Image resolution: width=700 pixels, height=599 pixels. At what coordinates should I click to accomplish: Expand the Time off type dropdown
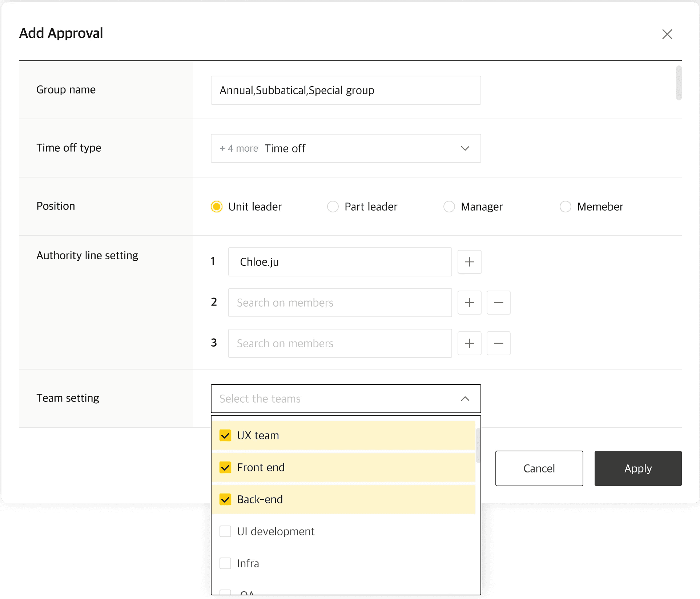(465, 148)
